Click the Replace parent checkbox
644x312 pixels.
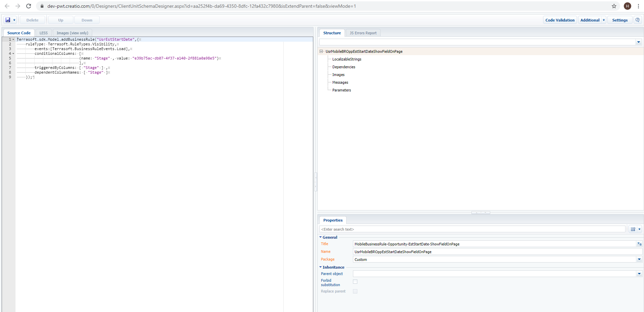[x=355, y=291]
